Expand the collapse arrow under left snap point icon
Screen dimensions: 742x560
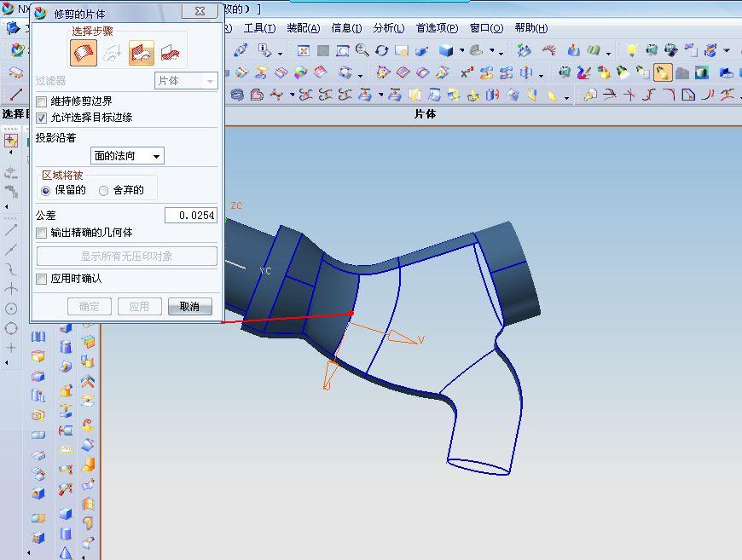[11, 153]
